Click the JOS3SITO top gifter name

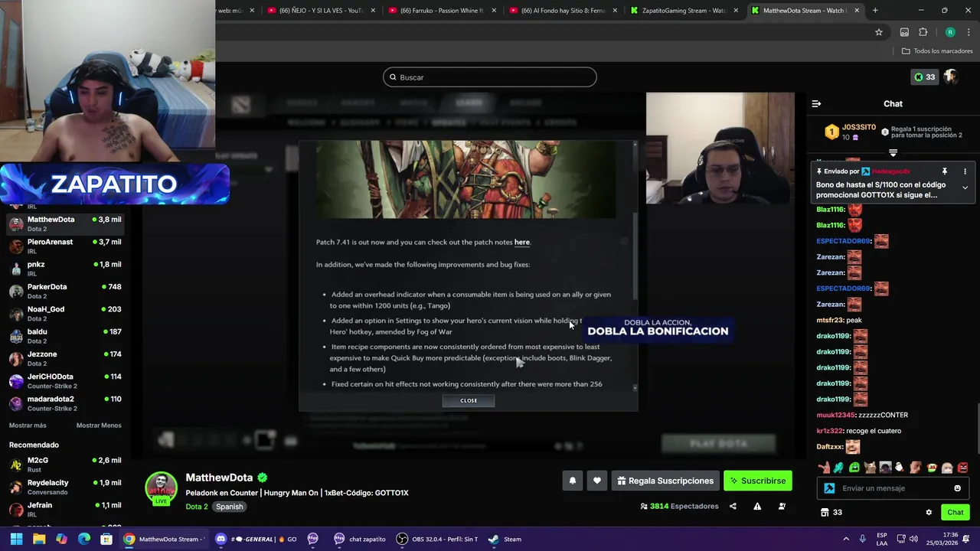(x=858, y=128)
